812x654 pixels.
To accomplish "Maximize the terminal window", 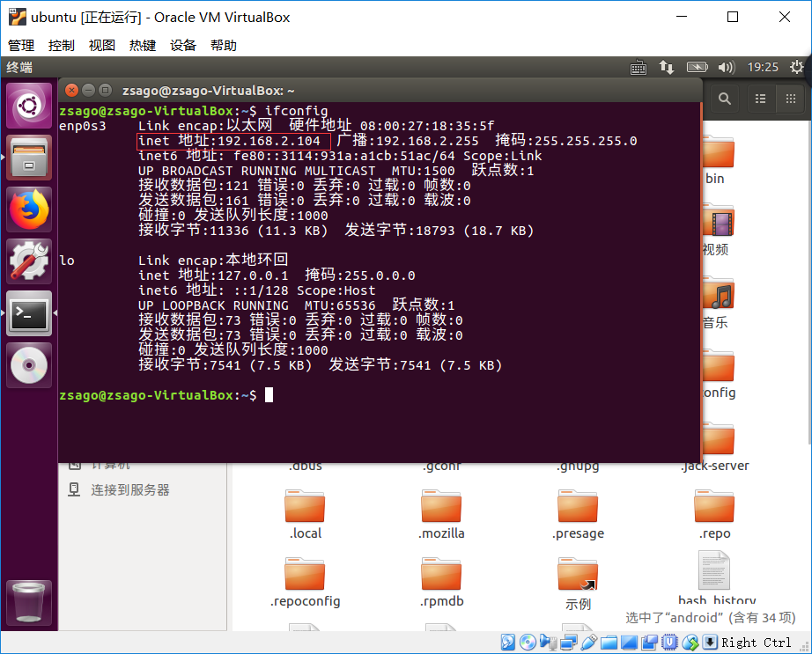I will (105, 91).
